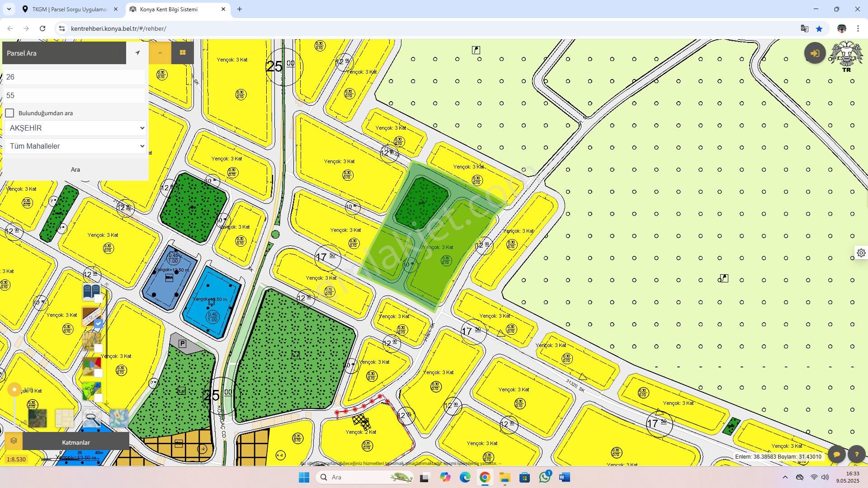868x488 pixels.
Task: Uncheck the zoning plan layer checkbox
Action: click(98, 324)
